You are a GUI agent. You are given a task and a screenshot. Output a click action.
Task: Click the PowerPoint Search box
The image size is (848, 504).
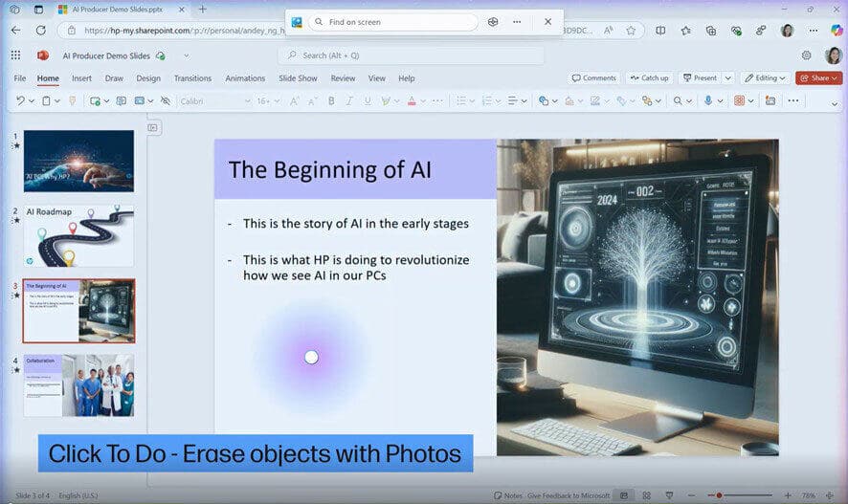click(411, 55)
